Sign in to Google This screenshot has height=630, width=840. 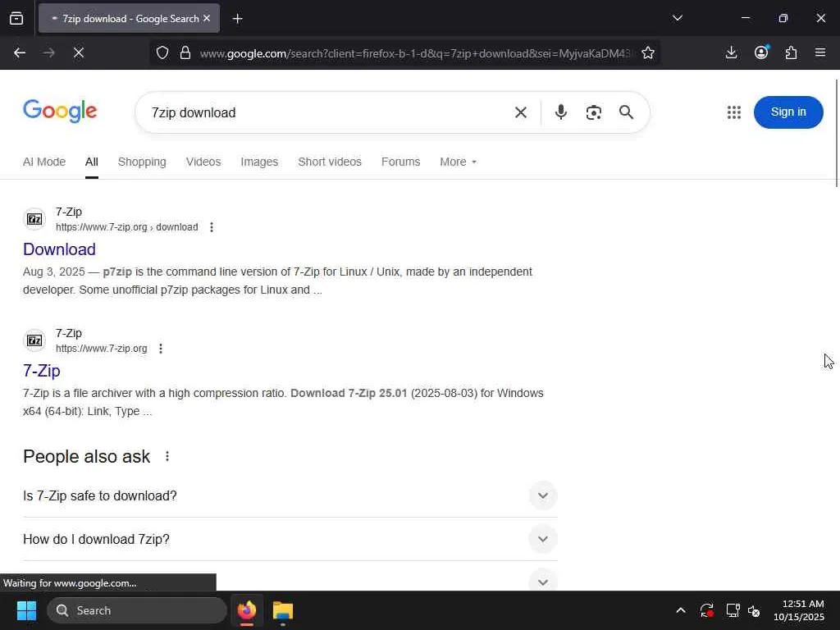point(788,112)
